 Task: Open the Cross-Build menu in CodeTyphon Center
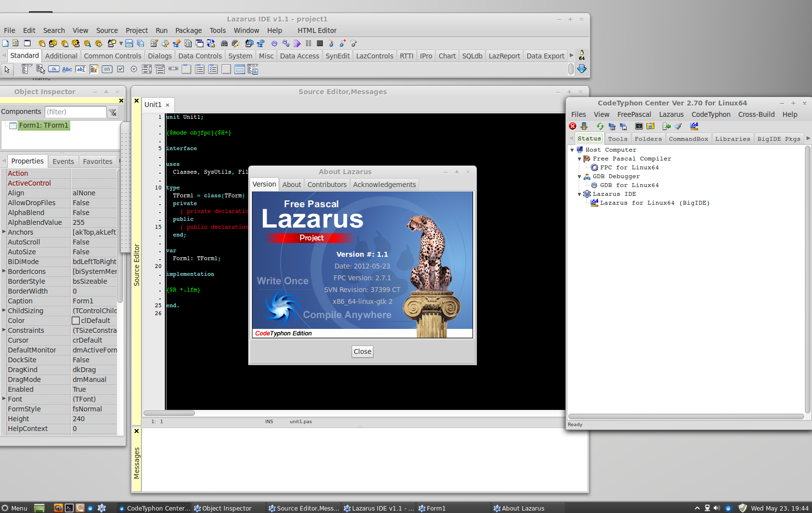(756, 114)
